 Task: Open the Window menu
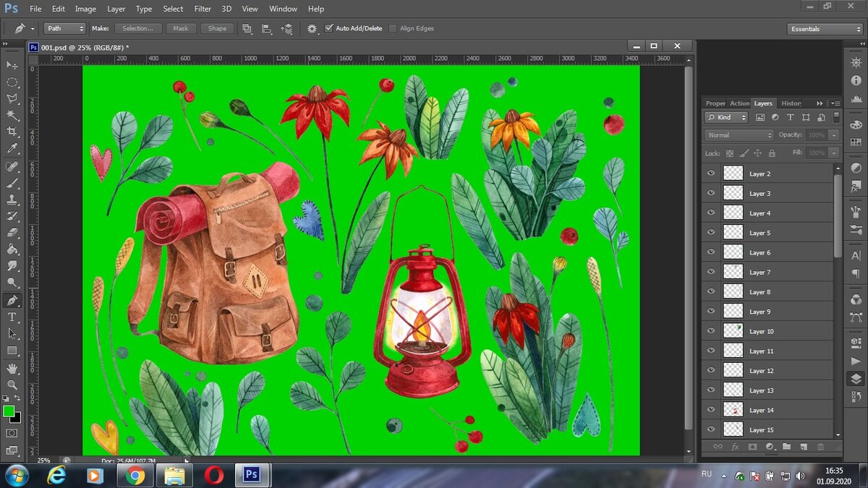coord(283,9)
